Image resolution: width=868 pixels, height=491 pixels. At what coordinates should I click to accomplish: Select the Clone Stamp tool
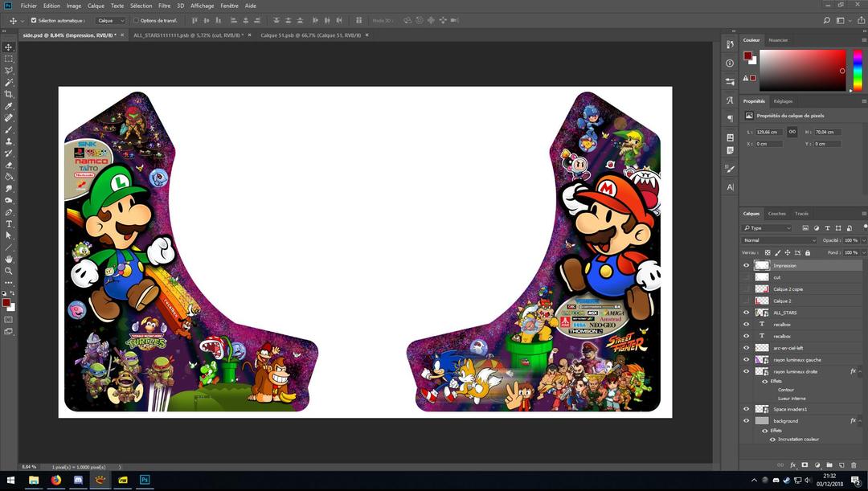click(x=8, y=141)
